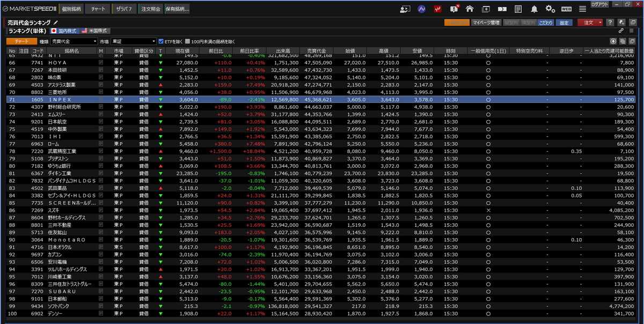Open the question mark help icon
The image size is (644, 324).
point(610,23)
